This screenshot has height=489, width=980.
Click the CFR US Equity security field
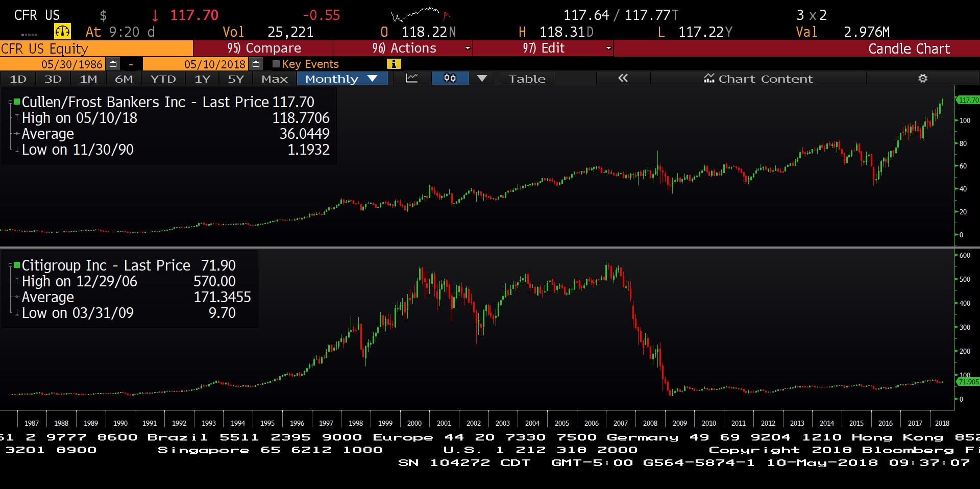point(96,48)
